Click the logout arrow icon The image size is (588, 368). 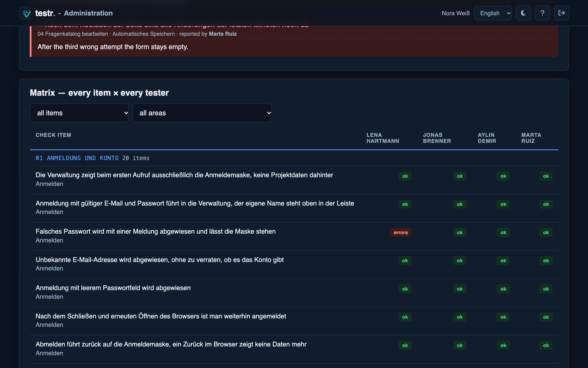(x=561, y=13)
